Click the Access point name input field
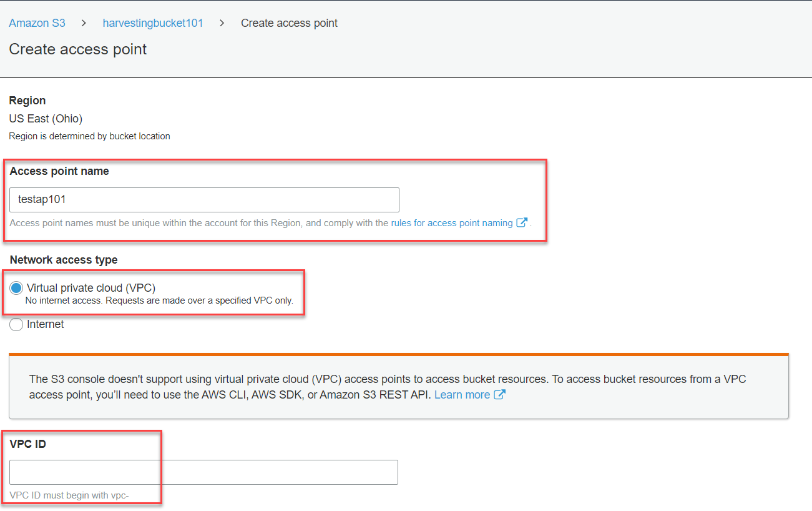This screenshot has width=812, height=511. click(205, 200)
